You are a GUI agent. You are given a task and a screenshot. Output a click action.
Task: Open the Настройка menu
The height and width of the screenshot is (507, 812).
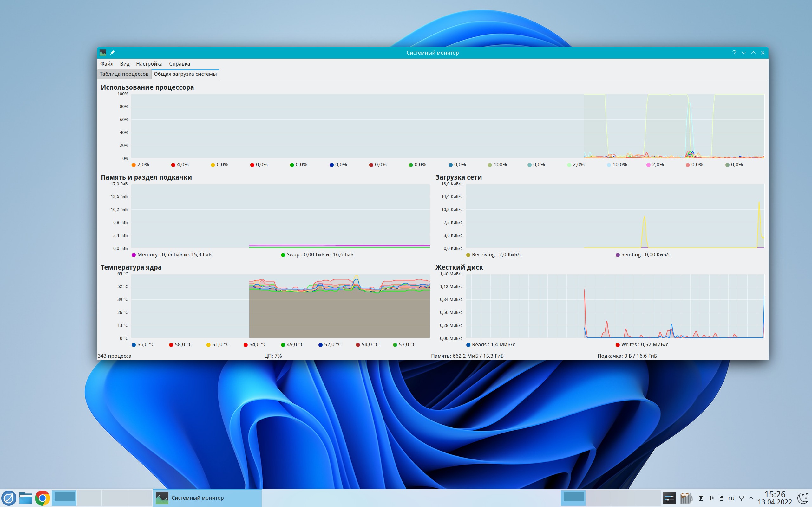pos(149,64)
